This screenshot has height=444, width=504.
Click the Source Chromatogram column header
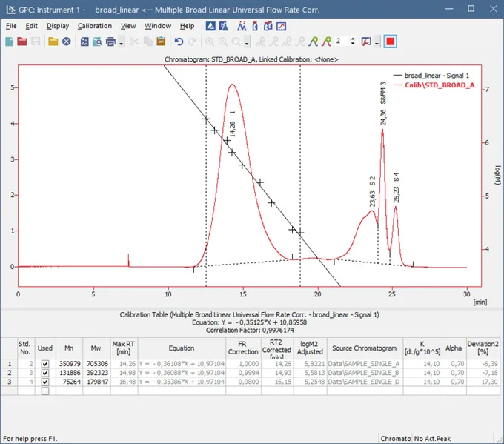365,348
